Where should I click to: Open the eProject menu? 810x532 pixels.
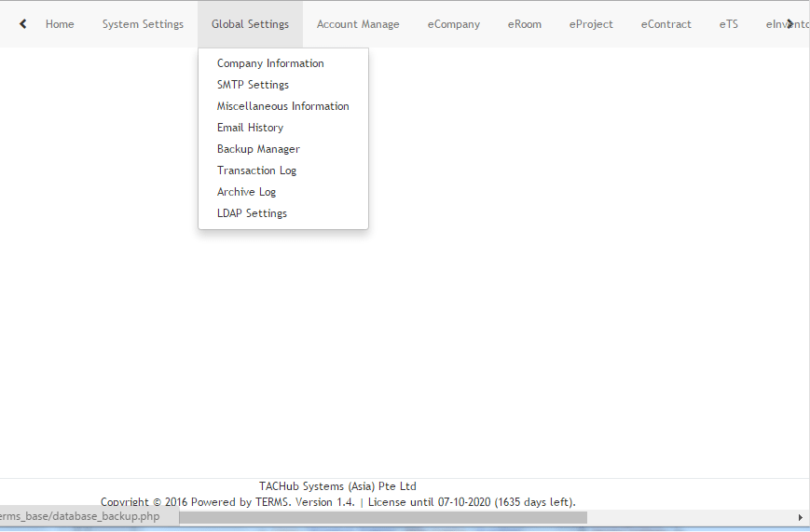tap(591, 24)
